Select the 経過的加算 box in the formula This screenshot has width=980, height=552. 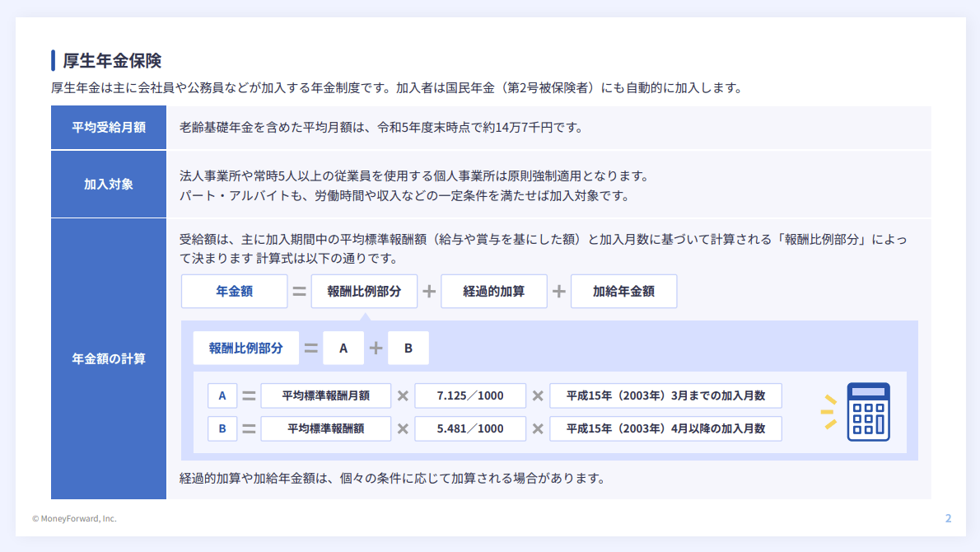494,291
